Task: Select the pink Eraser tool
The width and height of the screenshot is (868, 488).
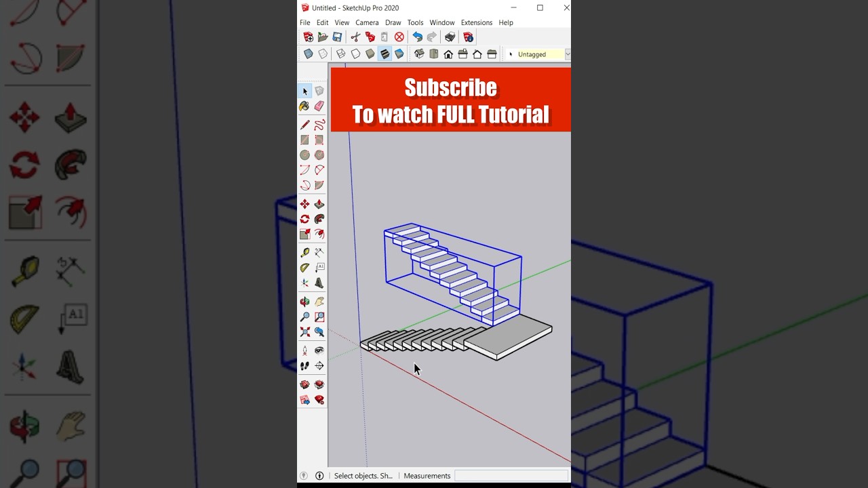Action: 319,106
